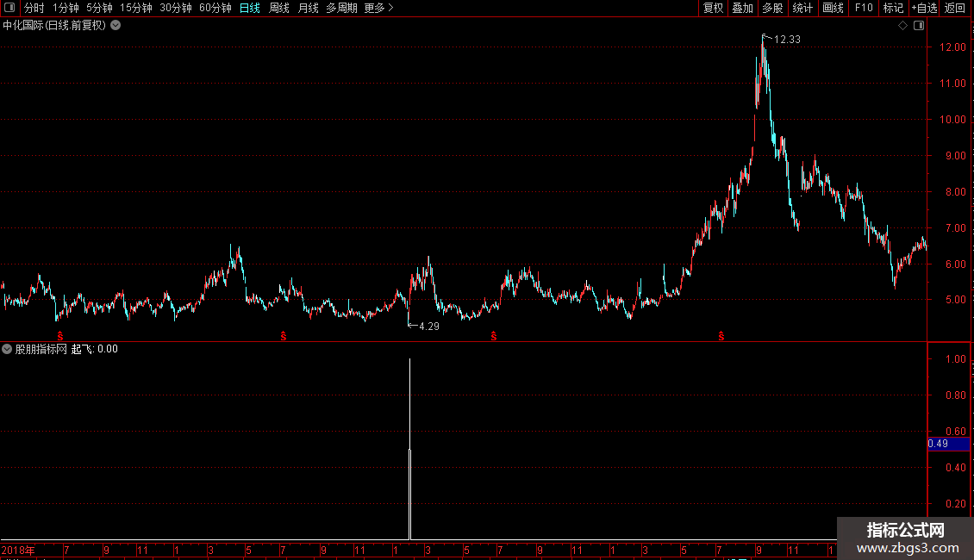
Task: Click the $ marker near 2019 month 7
Action: coord(284,336)
